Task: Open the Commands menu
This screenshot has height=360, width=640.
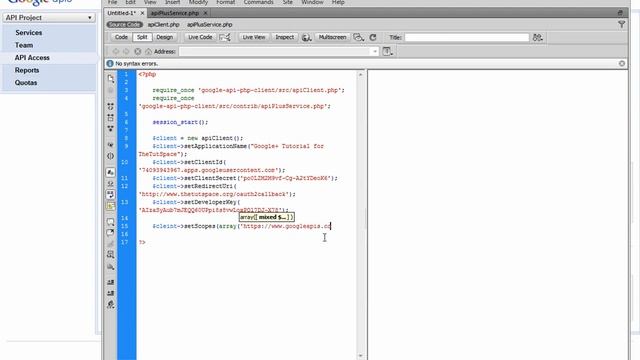Action: pos(258,2)
